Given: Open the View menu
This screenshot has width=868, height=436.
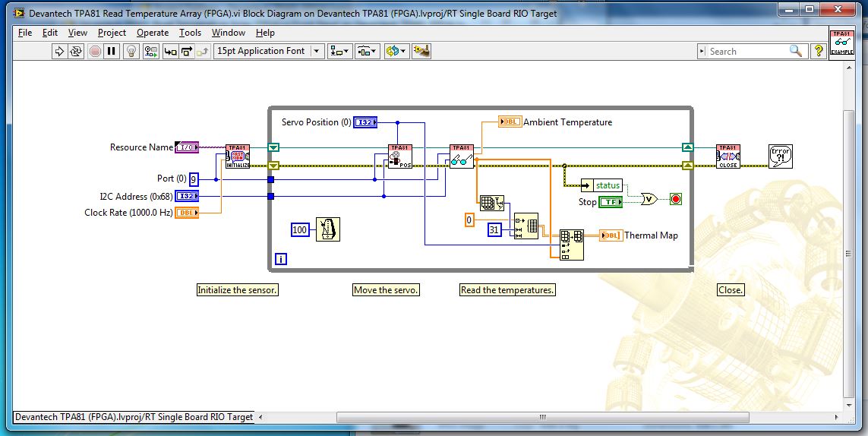Looking at the screenshot, I should coord(77,33).
